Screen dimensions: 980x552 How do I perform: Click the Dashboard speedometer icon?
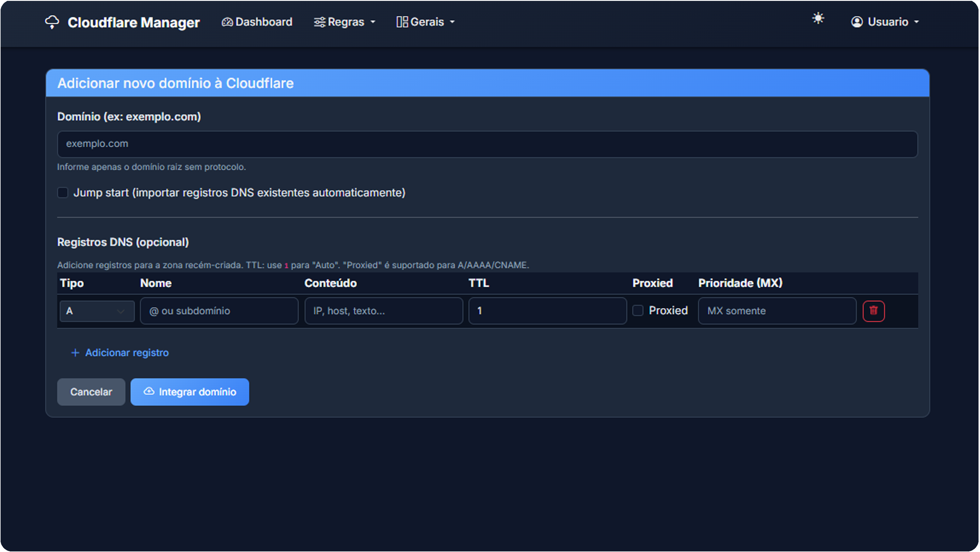pos(227,22)
